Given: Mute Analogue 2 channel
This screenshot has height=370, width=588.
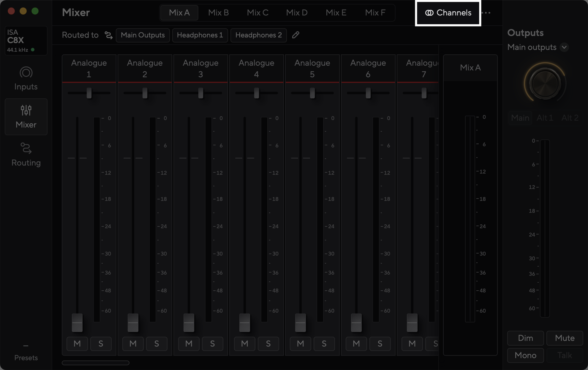Looking at the screenshot, I should [x=133, y=344].
